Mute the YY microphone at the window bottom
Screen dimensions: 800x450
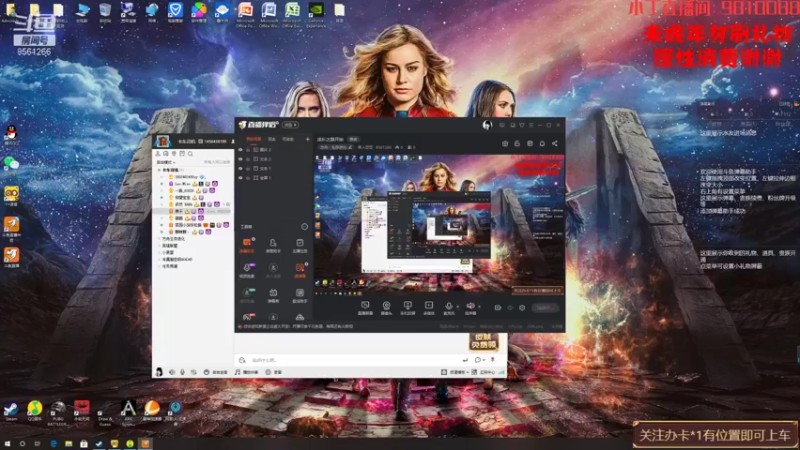(182, 372)
